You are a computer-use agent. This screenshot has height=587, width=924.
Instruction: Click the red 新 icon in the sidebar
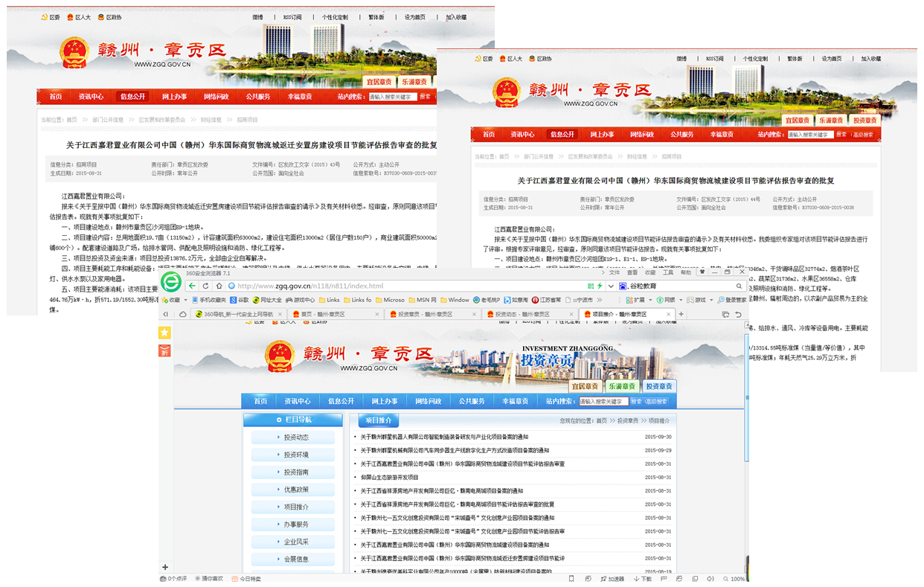tap(164, 350)
